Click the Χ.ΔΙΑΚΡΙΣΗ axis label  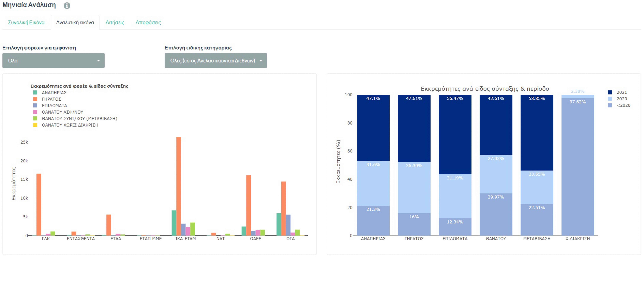coord(578,239)
